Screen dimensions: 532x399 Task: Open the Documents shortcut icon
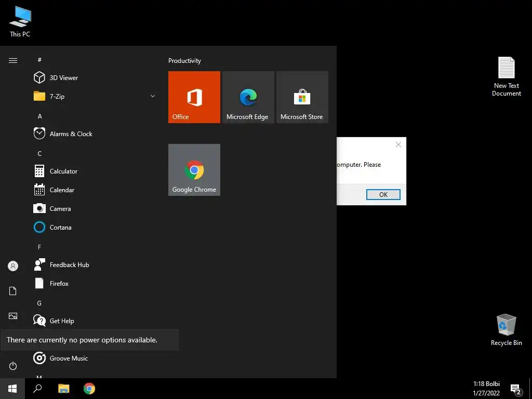[x=13, y=291]
